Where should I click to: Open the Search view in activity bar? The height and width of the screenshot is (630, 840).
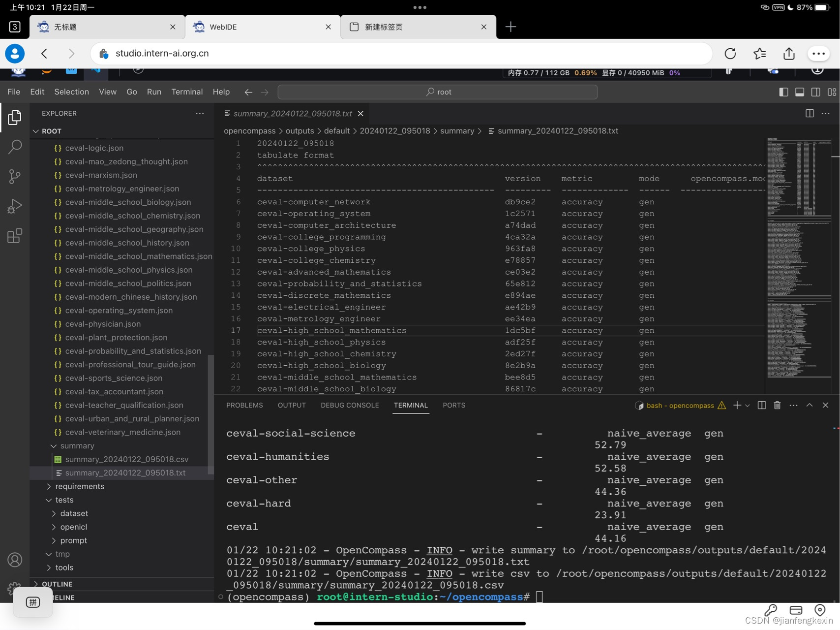pyautogui.click(x=15, y=147)
